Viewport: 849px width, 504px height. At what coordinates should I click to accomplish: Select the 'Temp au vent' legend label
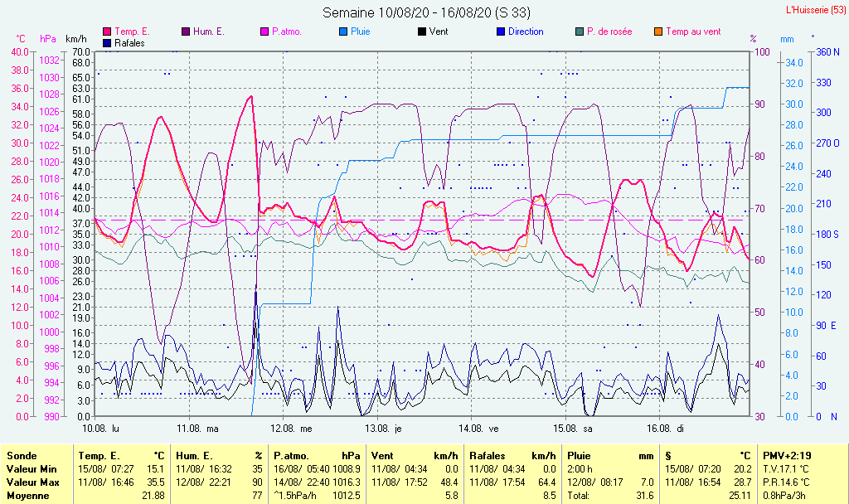693,31
